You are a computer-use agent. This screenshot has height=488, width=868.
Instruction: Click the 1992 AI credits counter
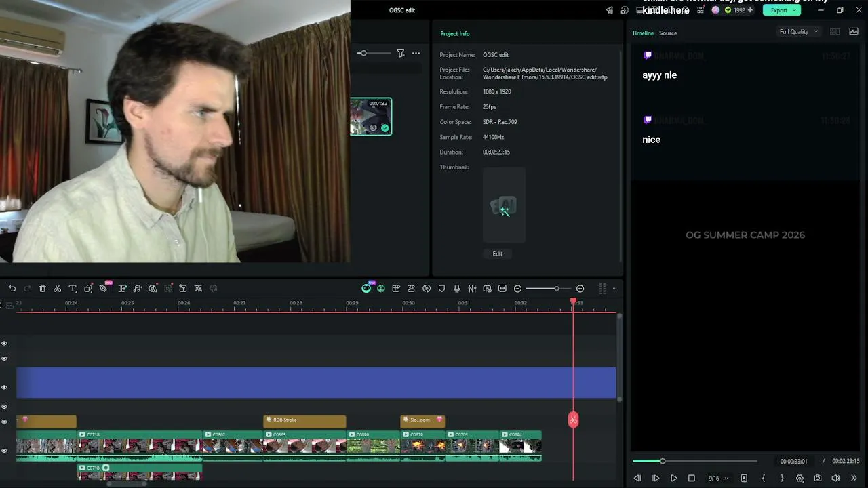coord(738,10)
